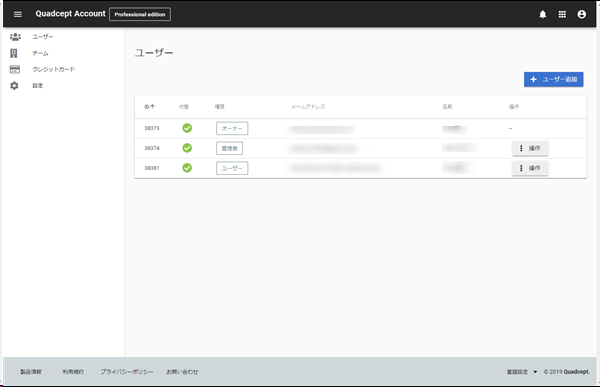The width and height of the screenshot is (600, 387).
Task: Click green status check for ID 38373
Action: [187, 128]
